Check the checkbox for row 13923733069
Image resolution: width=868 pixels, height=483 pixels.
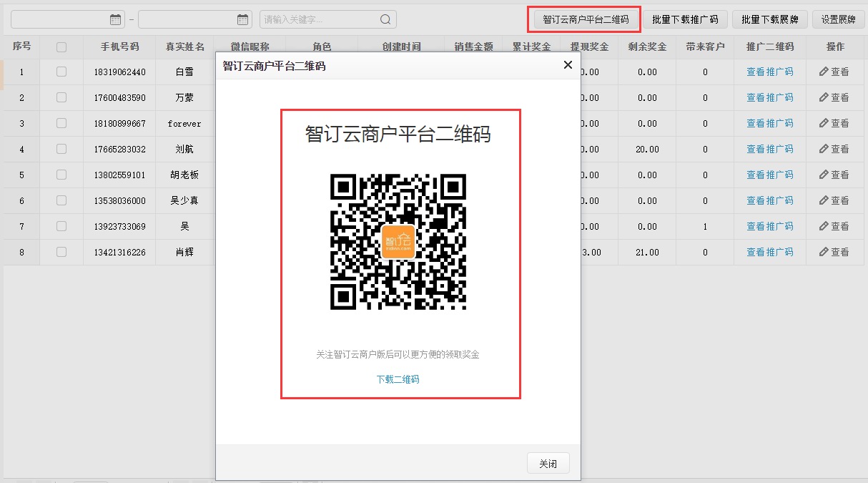(x=61, y=226)
